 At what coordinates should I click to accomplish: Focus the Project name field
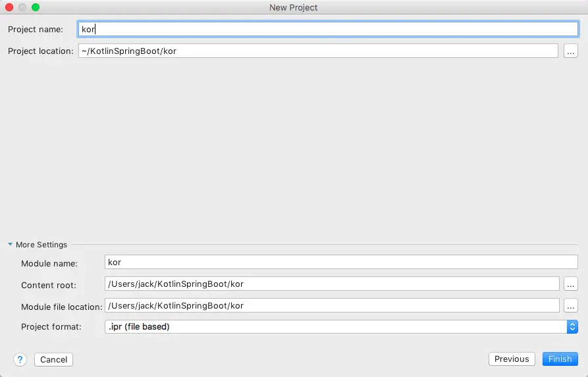click(x=328, y=29)
